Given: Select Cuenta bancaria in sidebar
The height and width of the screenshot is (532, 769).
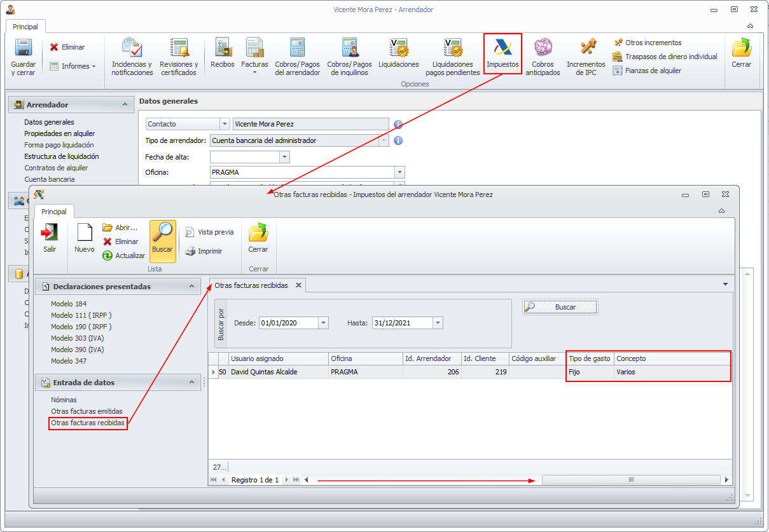Looking at the screenshot, I should pyautogui.click(x=49, y=179).
